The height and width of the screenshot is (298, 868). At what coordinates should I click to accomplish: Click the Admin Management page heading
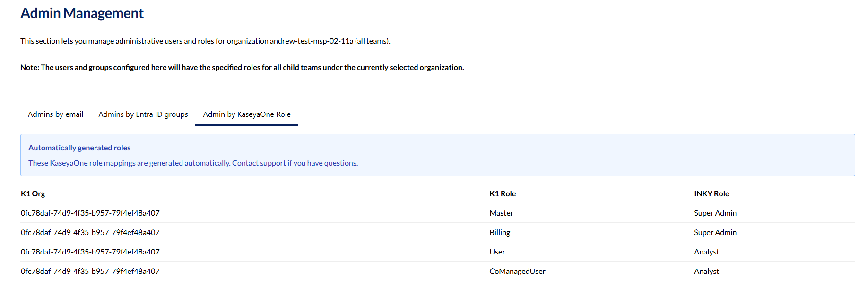point(82,13)
